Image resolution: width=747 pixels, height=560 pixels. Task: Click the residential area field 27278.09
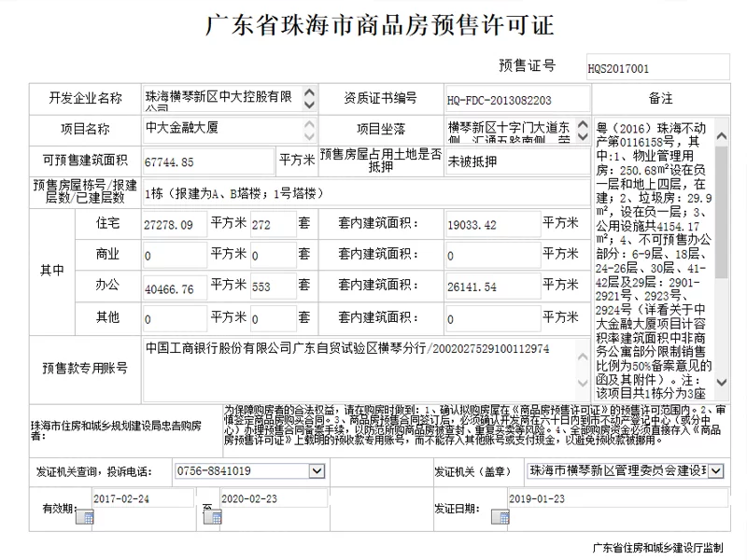pyautogui.click(x=175, y=225)
